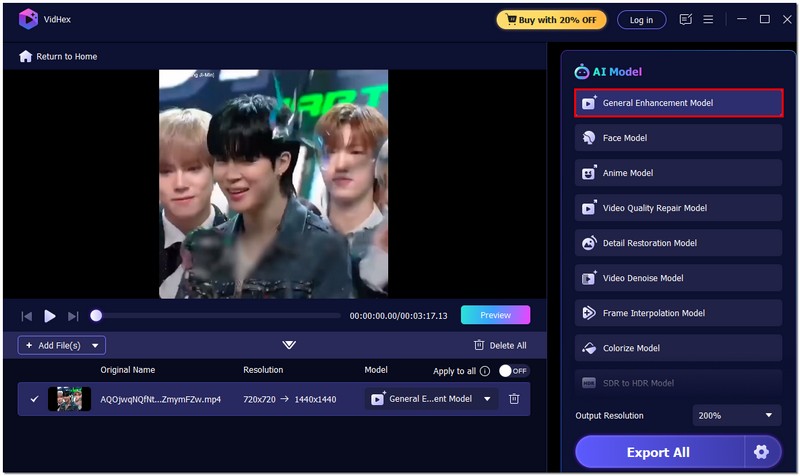This screenshot has width=800, height=476.
Task: Toggle the Apply to all switch
Action: pos(513,371)
